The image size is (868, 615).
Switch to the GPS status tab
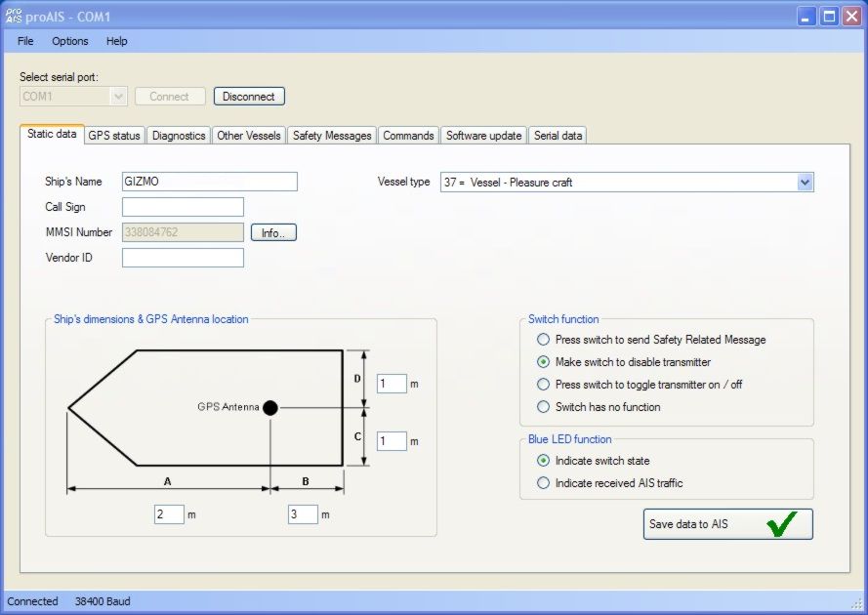point(114,136)
